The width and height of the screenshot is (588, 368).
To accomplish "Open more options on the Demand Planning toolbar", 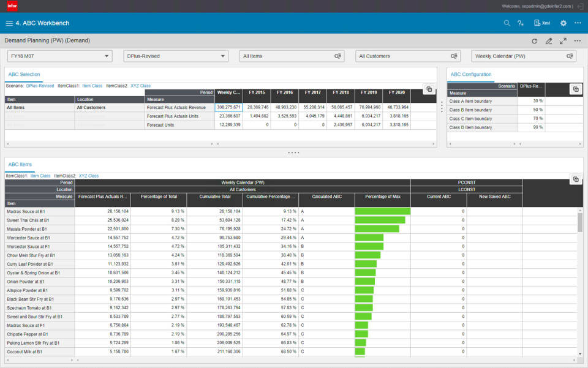I will tap(578, 40).
